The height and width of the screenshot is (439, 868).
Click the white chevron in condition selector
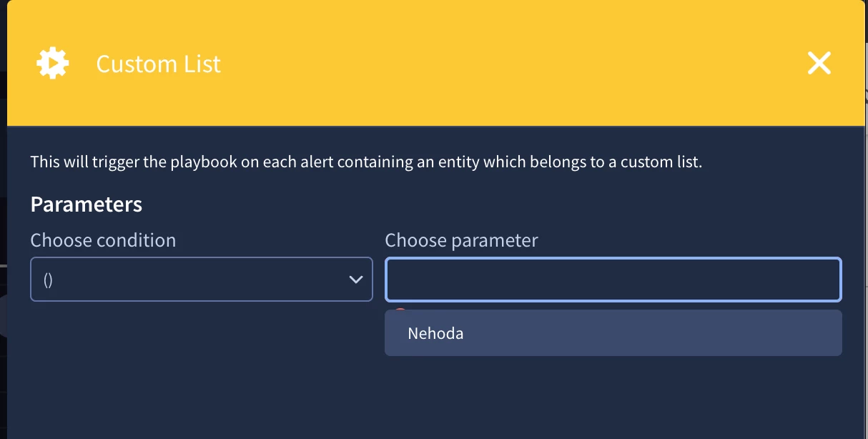[355, 280]
